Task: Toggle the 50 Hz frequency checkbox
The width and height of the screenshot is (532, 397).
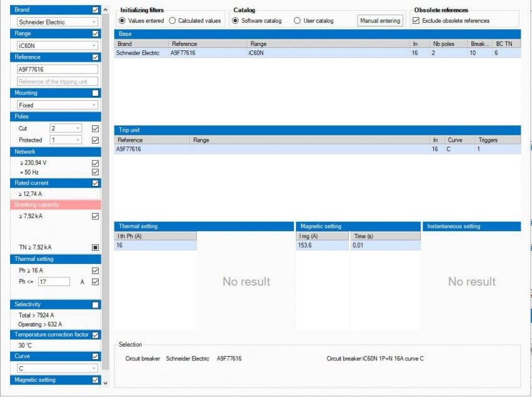Action: click(95, 172)
